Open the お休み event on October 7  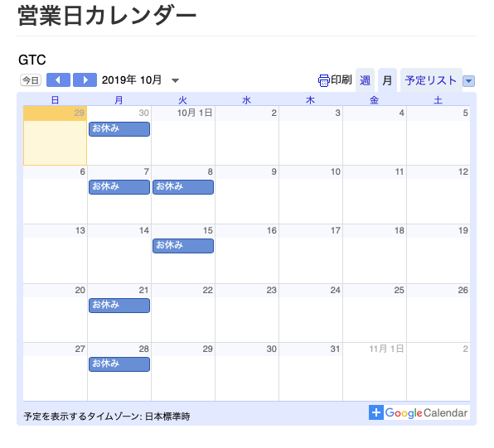click(x=119, y=187)
